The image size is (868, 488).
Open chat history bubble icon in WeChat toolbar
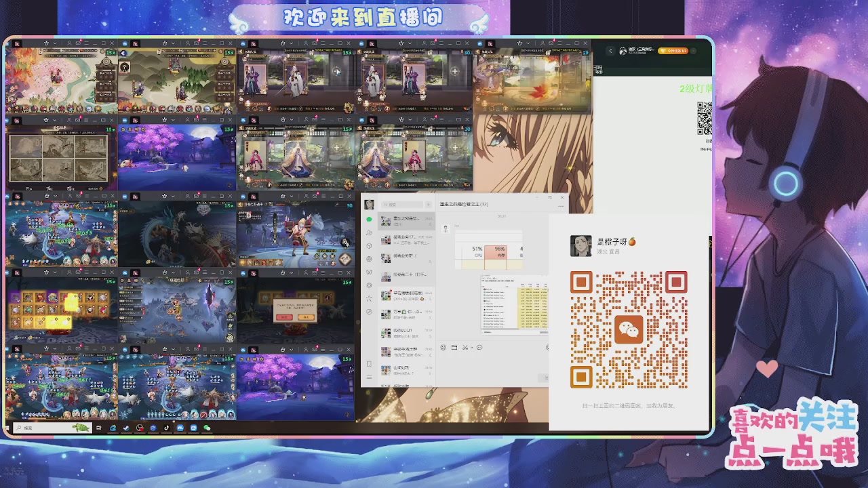tap(479, 347)
